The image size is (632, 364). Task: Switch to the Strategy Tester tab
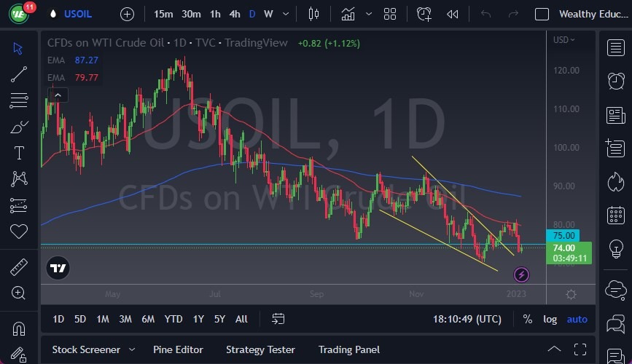[x=260, y=349]
